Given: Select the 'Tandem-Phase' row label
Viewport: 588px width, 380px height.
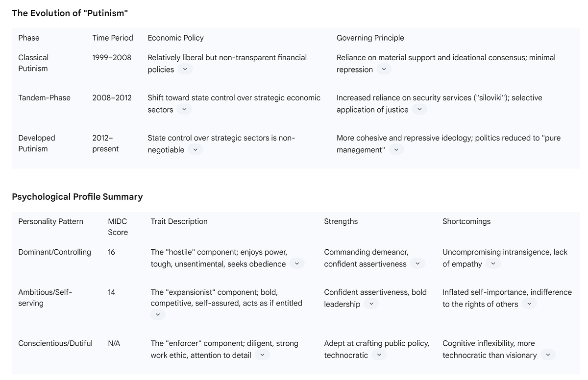Looking at the screenshot, I should [45, 97].
